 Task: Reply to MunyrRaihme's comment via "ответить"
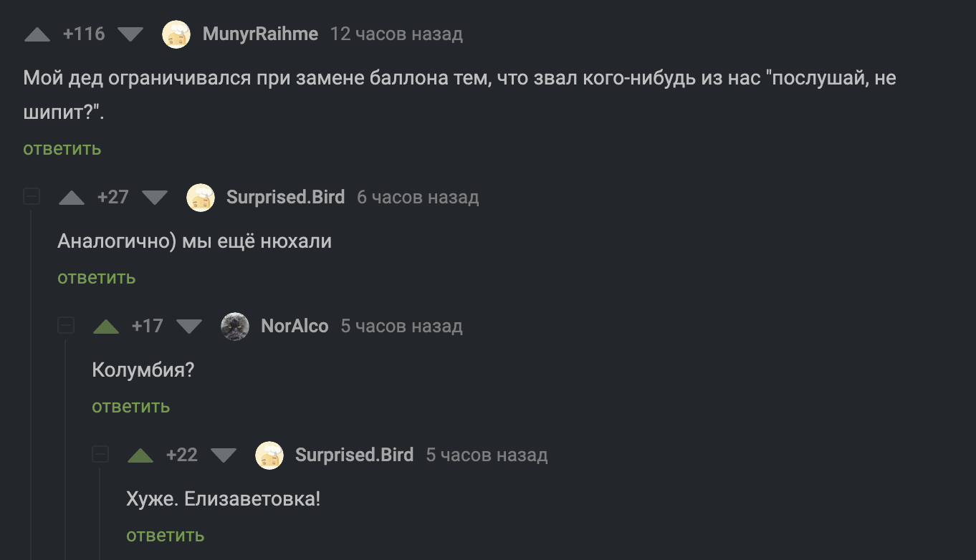click(x=62, y=149)
